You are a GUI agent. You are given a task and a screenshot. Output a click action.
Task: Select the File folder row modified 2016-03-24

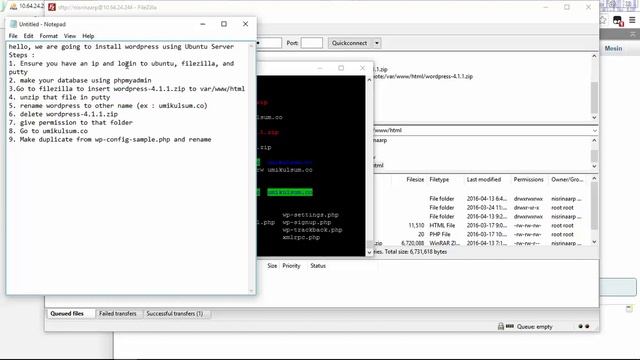(482, 207)
